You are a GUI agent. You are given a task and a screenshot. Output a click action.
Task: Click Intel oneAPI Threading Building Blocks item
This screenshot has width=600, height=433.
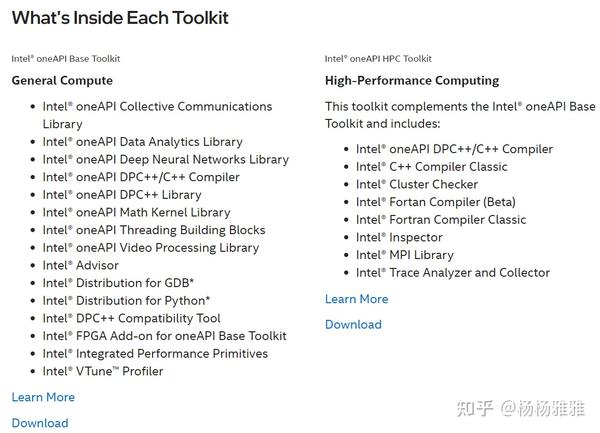[153, 230]
